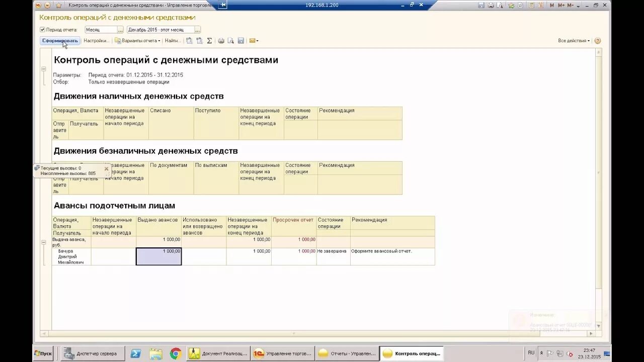
Task: Click the M memory button
Action: pyautogui.click(x=552, y=5)
